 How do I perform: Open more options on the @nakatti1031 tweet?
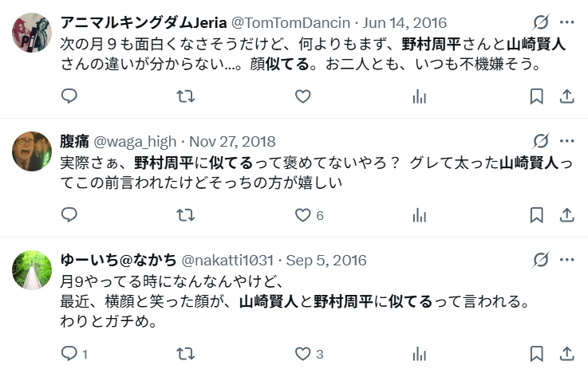point(566,260)
